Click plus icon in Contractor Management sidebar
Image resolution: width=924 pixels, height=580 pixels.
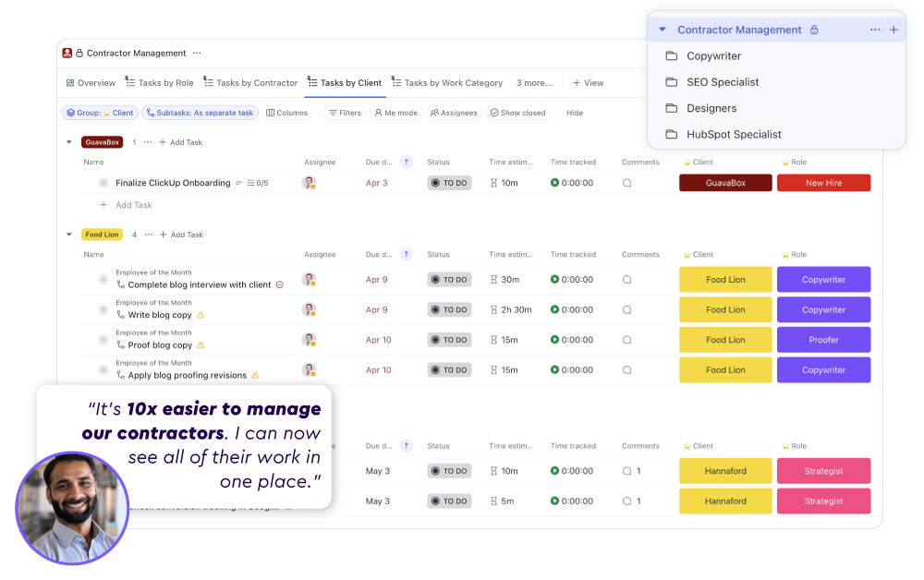coord(894,30)
